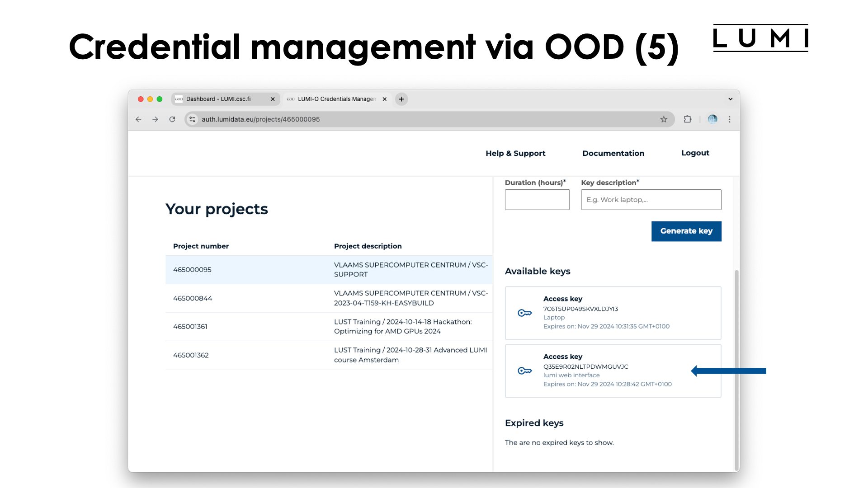Switch to the LUMI-O Credentials Management tab

point(336,99)
